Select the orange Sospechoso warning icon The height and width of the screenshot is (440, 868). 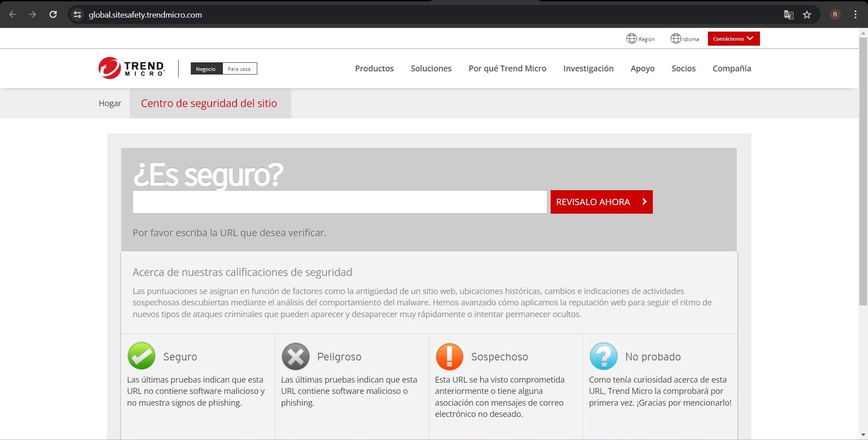pyautogui.click(x=449, y=356)
